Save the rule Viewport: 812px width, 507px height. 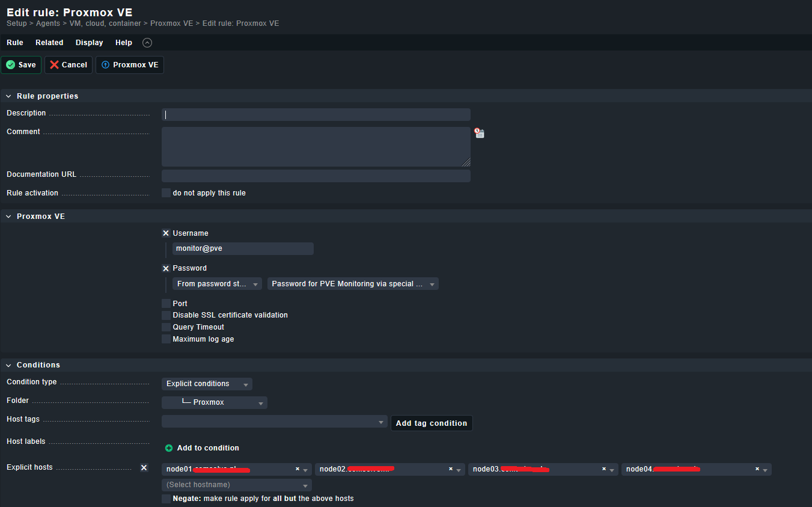point(21,65)
